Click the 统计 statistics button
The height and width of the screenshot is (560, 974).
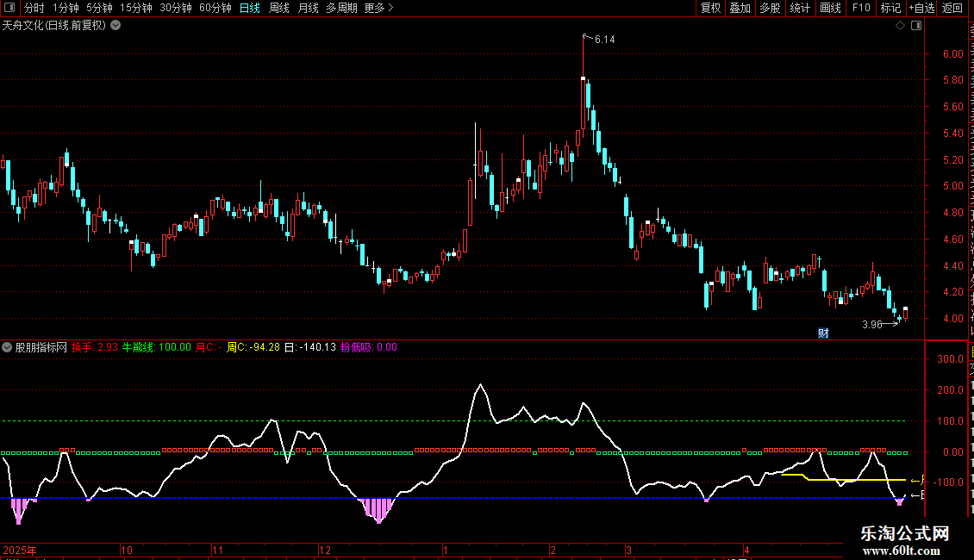point(800,8)
